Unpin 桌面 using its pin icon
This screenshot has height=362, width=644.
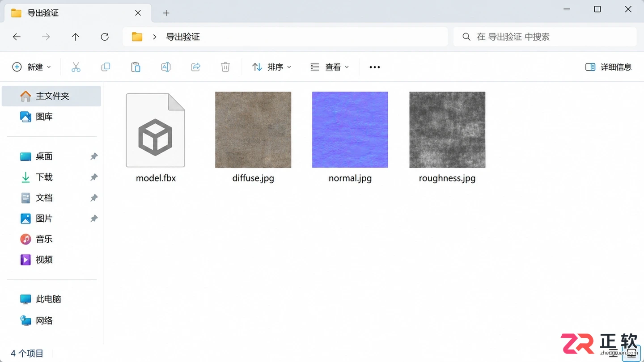tap(94, 156)
